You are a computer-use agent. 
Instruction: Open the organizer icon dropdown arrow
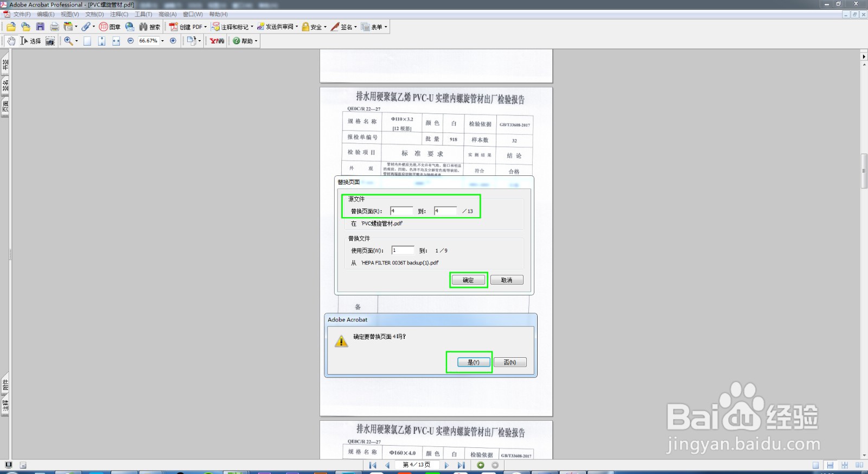point(76,27)
